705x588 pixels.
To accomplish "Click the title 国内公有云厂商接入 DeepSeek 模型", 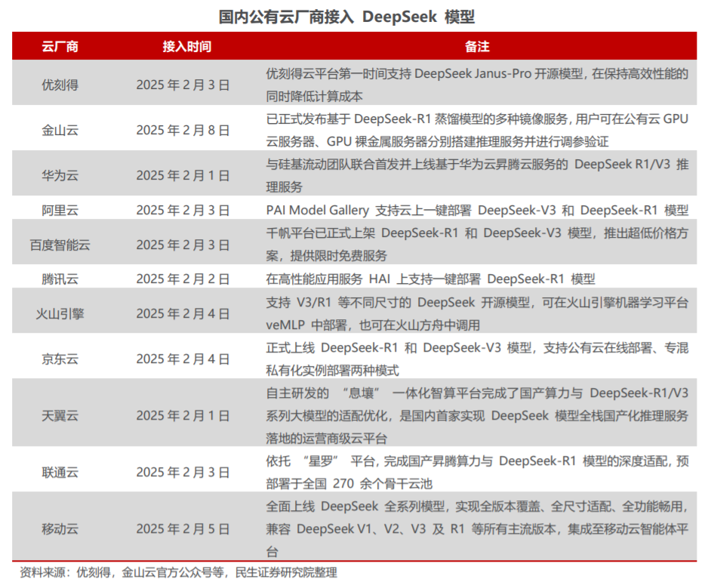I will pyautogui.click(x=346, y=17).
